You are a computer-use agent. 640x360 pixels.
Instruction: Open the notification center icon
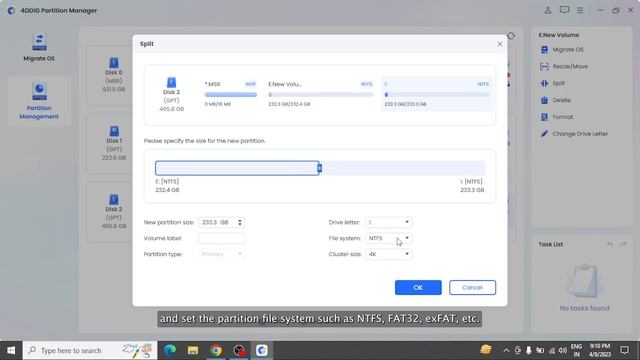click(624, 350)
